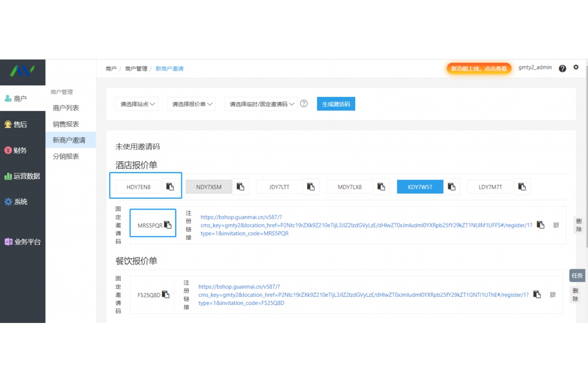Open the 任务 panel on right edge
Viewport: 588px width, 382px height.
pyautogui.click(x=577, y=275)
